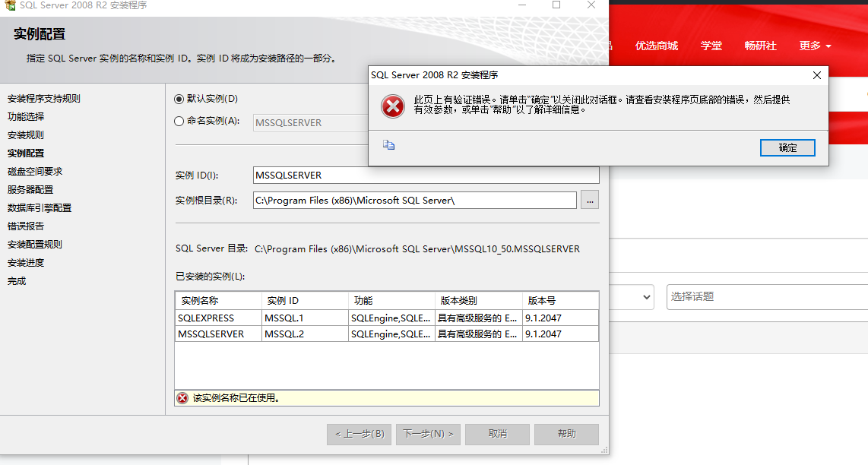Open 学堂 in the browser navigation
The height and width of the screenshot is (465, 868).
[711, 46]
